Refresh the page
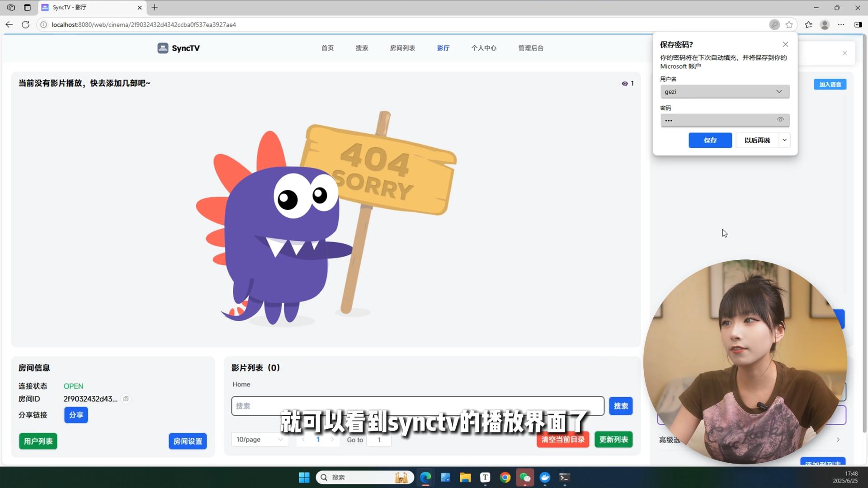Viewport: 868px width, 488px height. [25, 25]
